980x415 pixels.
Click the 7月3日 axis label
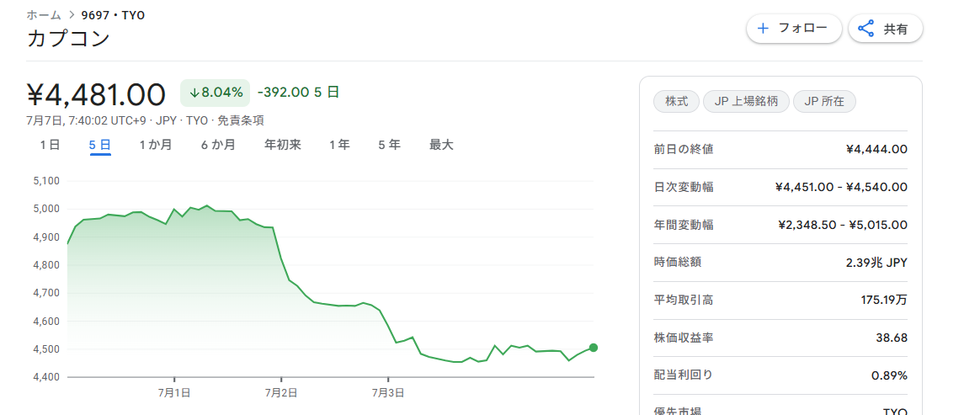(388, 392)
